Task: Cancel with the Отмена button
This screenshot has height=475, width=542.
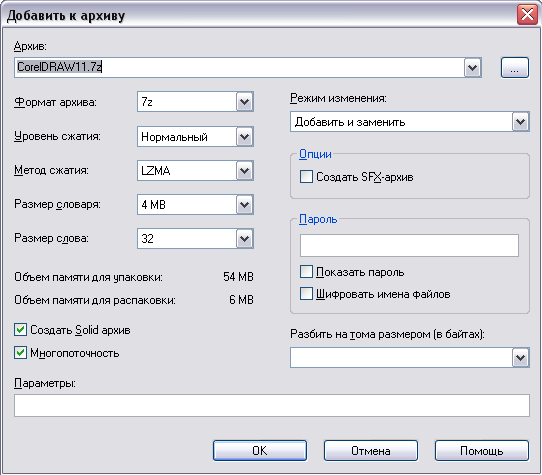Action: point(371,450)
